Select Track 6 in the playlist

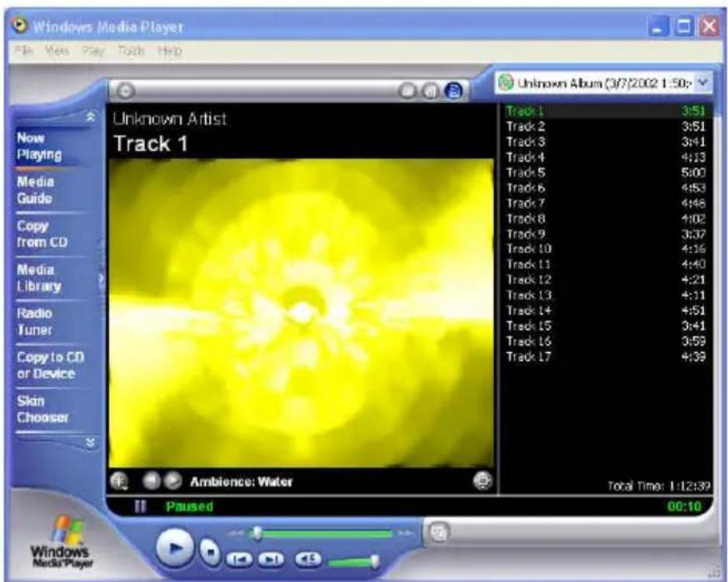606,188
